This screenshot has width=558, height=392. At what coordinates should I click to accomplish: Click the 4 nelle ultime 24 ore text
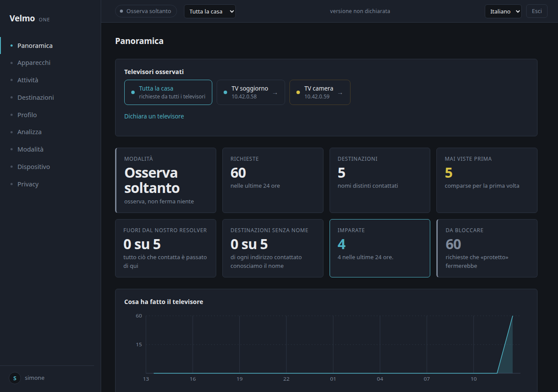coord(365,257)
